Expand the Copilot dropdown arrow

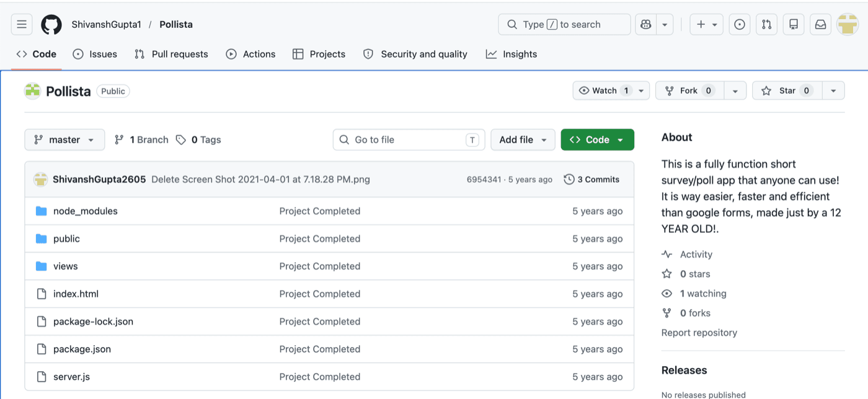click(x=665, y=24)
